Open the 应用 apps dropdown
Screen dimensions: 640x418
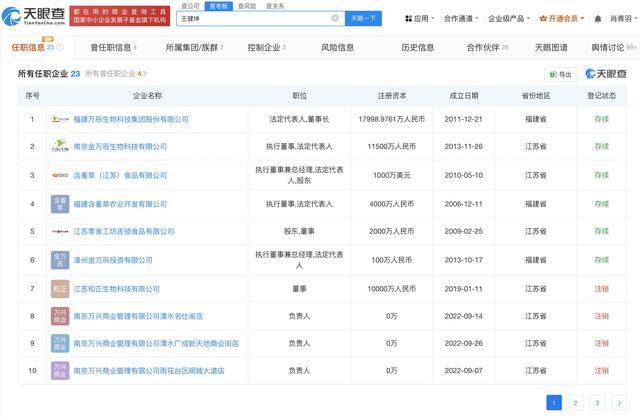[419, 19]
